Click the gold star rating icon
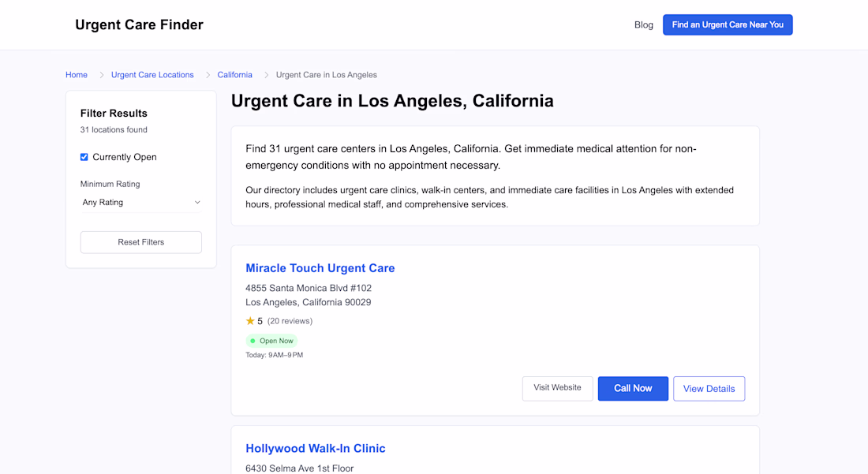Image resolution: width=868 pixels, height=474 pixels. click(250, 321)
